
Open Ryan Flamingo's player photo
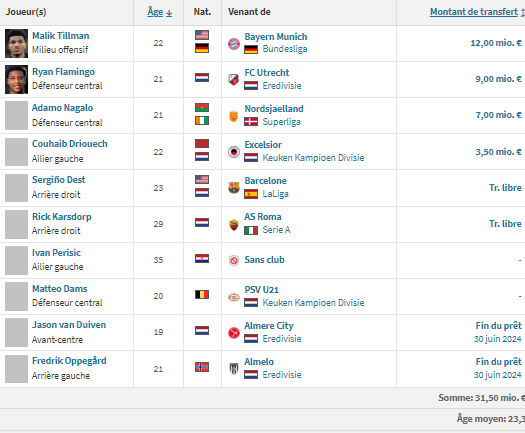click(x=16, y=79)
